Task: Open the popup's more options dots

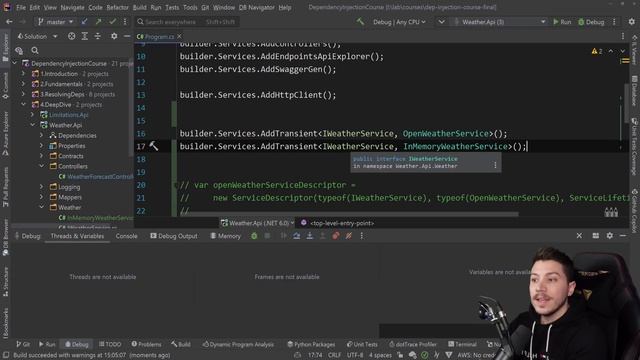Action: click(x=495, y=165)
